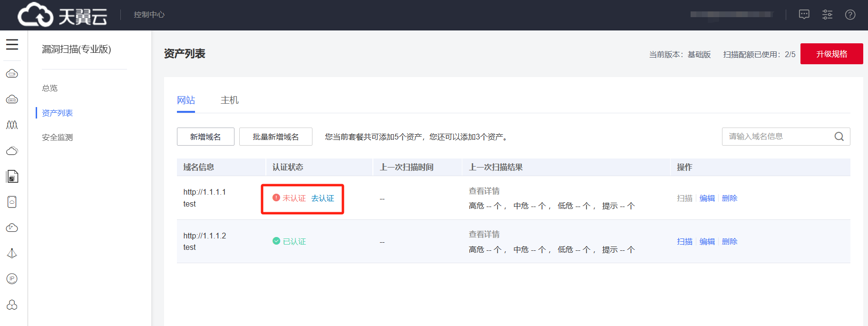This screenshot has height=326, width=868.
Task: Click the 新增域名 button
Action: 205,137
